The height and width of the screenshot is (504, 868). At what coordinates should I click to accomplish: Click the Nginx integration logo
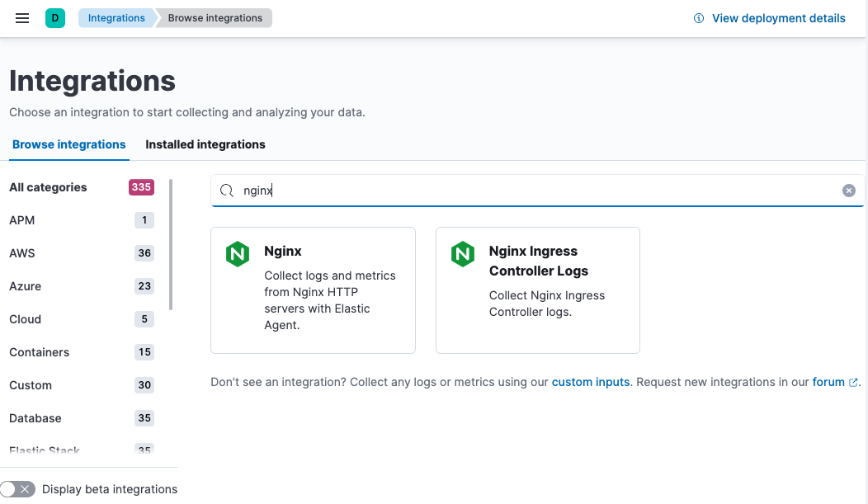(x=237, y=254)
